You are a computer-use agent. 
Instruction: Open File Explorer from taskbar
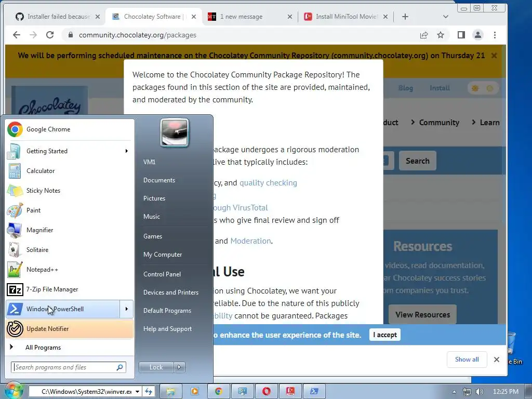[170, 392]
